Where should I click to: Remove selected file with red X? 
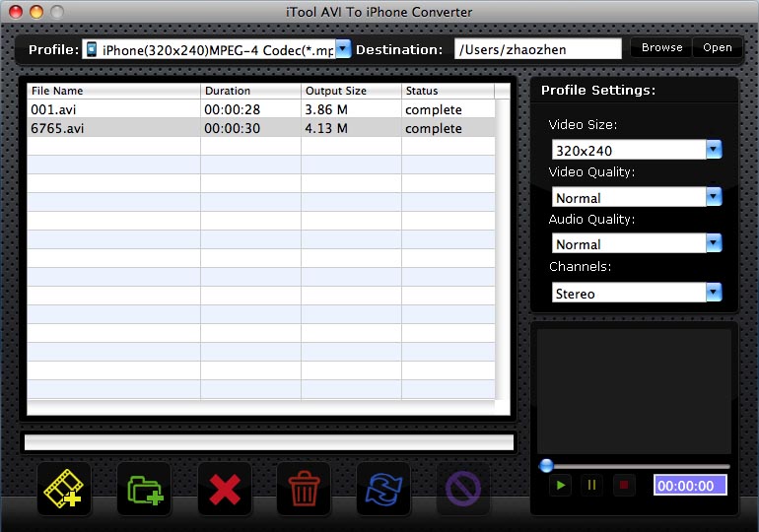pos(225,489)
